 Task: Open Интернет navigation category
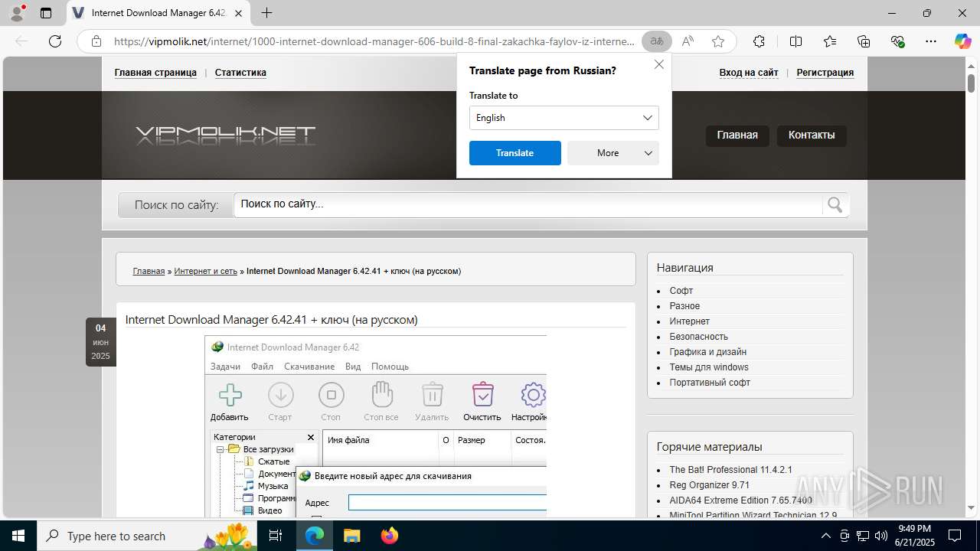[x=690, y=321]
